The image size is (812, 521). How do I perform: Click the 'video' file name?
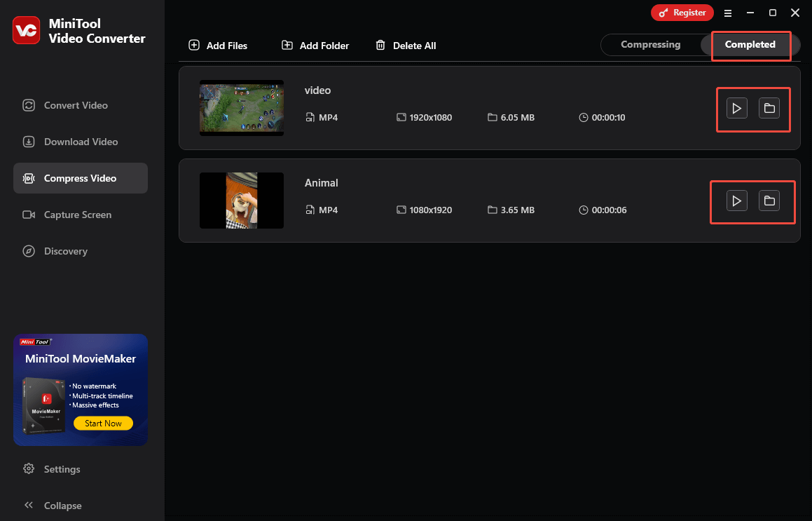[317, 90]
